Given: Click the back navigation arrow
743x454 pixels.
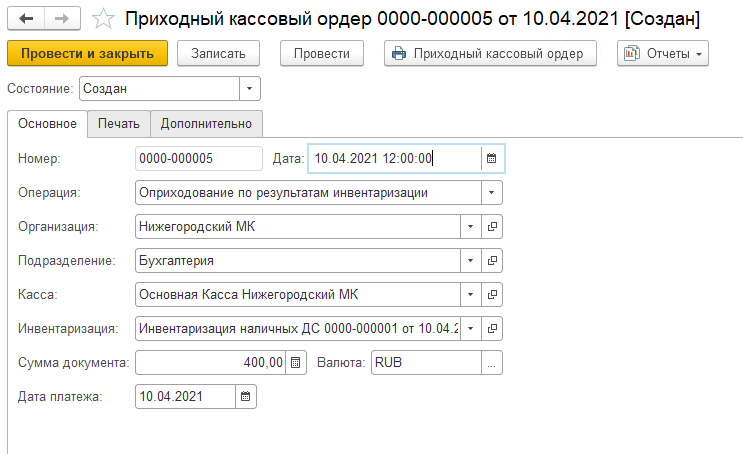Looking at the screenshot, I should 25,18.
